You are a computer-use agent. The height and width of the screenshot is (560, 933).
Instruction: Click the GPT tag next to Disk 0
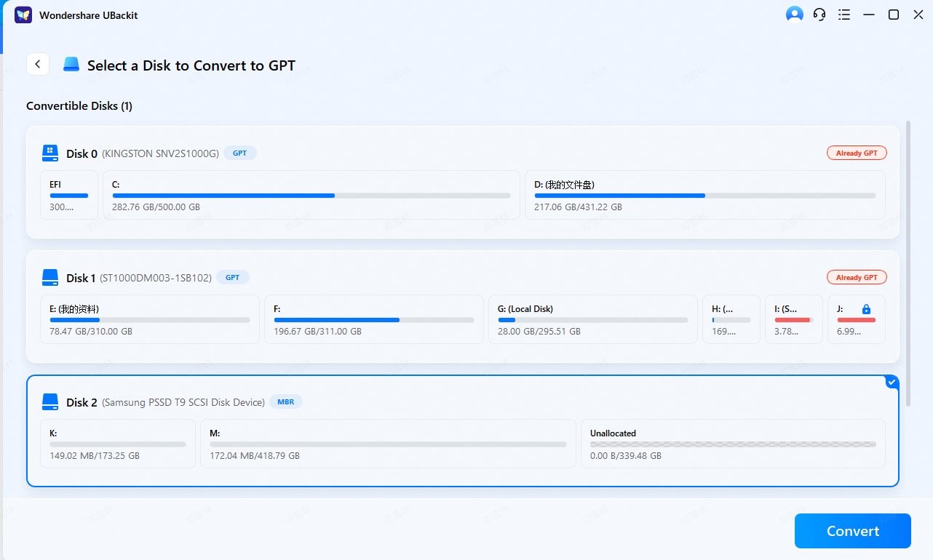(x=240, y=153)
